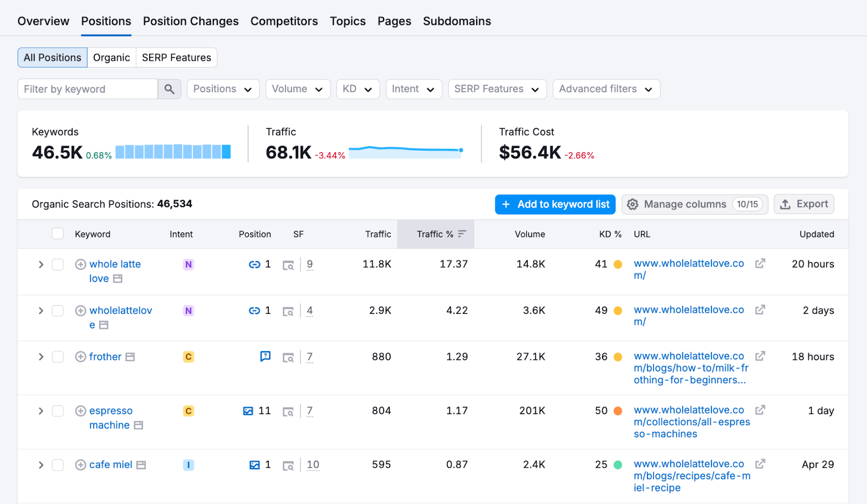Check the 'whole latte love' row checkbox
The image size is (867, 504).
[58, 264]
